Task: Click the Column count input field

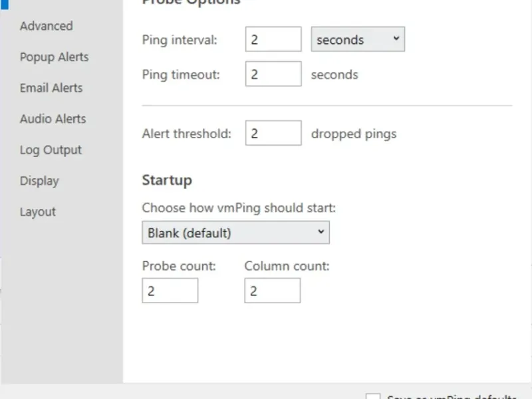Action: pos(272,291)
